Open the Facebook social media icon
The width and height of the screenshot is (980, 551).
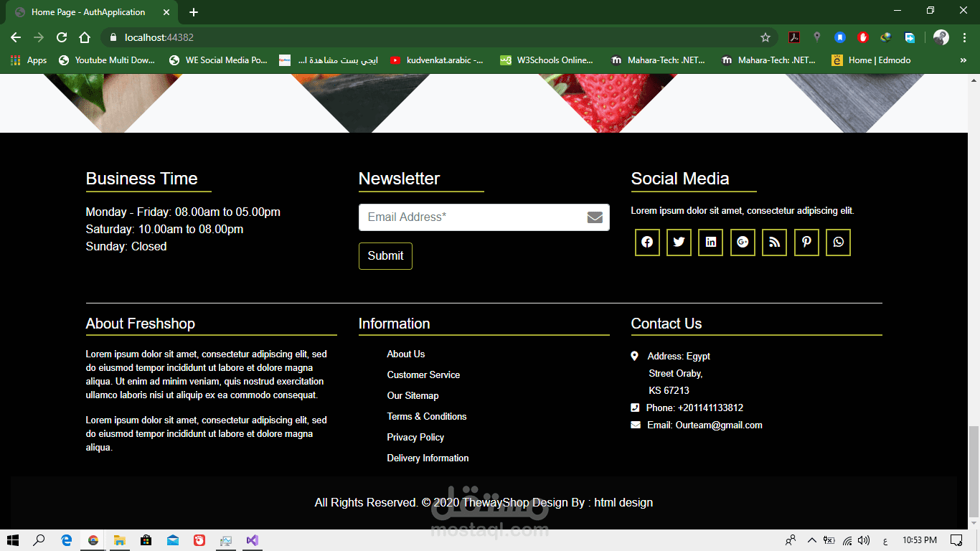coord(646,242)
